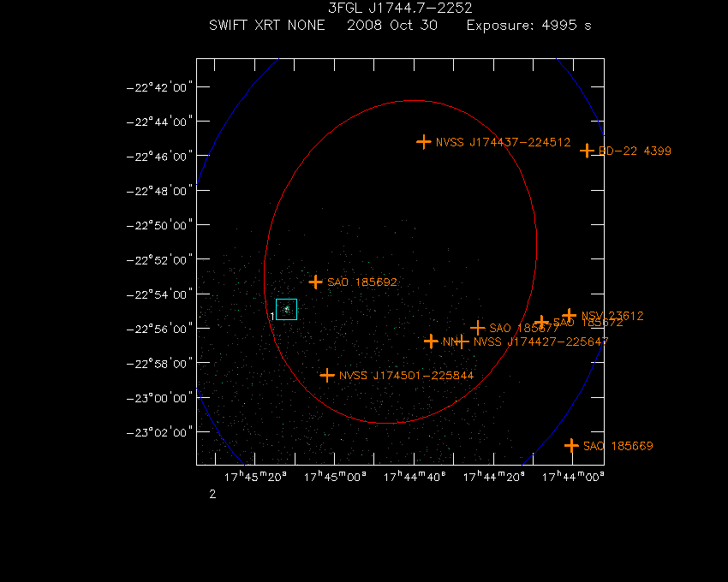Select the 17h44m40s right ascension label
Image resolution: width=728 pixels, height=582 pixels.
coord(415,477)
